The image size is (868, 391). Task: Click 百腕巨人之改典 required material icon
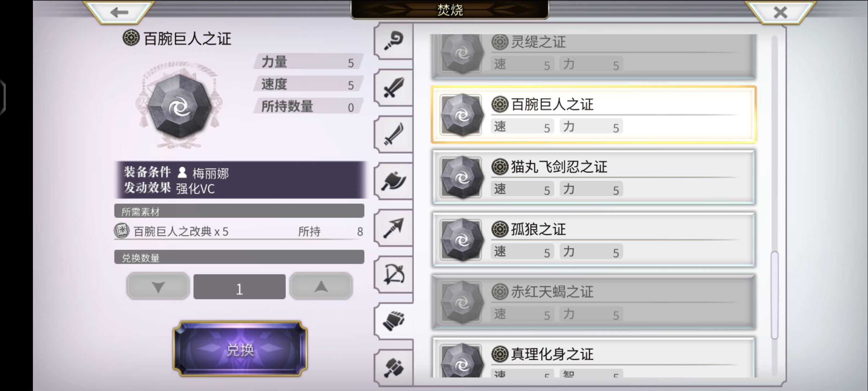pos(122,231)
